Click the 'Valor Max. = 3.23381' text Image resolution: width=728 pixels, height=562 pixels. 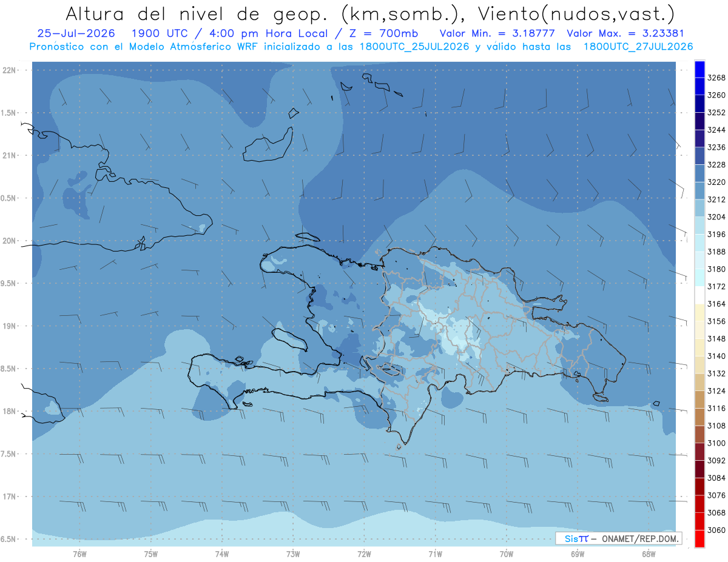626,34
